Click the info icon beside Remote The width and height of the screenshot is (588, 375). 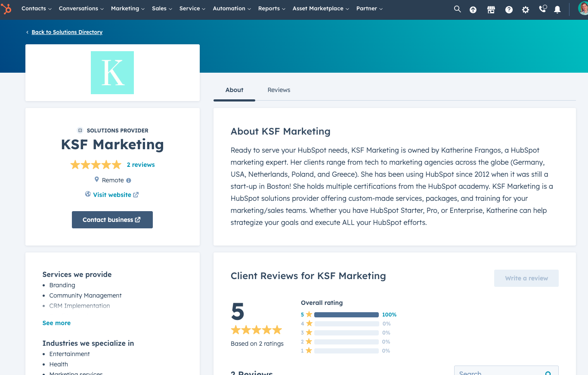(x=128, y=181)
